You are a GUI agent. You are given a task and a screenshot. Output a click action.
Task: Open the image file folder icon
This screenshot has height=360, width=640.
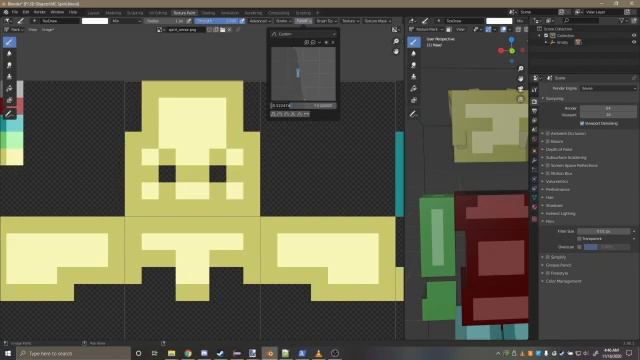pos(222,30)
